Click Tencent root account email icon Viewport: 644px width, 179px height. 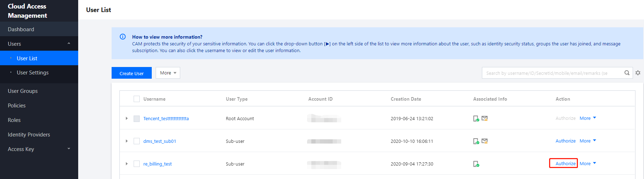click(484, 118)
